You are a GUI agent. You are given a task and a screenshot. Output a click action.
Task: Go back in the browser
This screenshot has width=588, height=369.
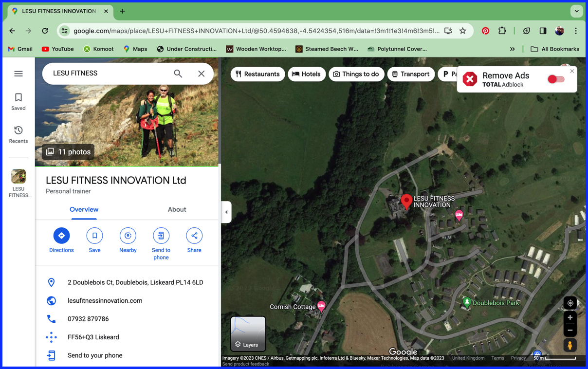click(12, 31)
